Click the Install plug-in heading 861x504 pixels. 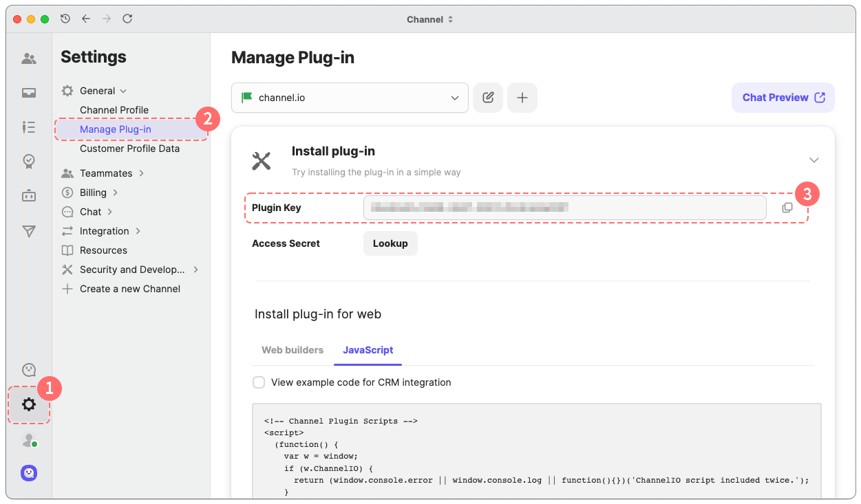click(x=333, y=151)
